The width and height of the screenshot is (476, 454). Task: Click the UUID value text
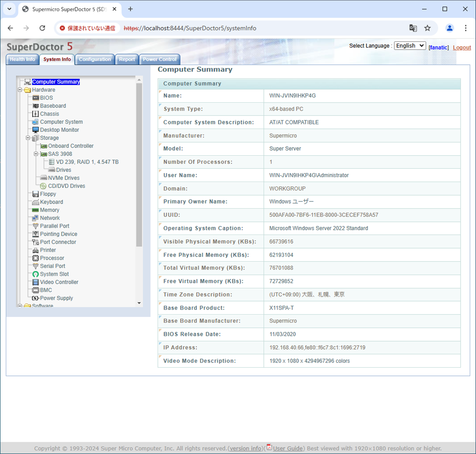tap(324, 215)
